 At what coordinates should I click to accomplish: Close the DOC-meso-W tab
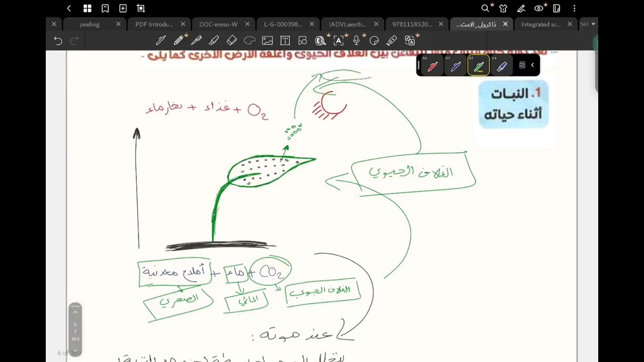coord(248,24)
